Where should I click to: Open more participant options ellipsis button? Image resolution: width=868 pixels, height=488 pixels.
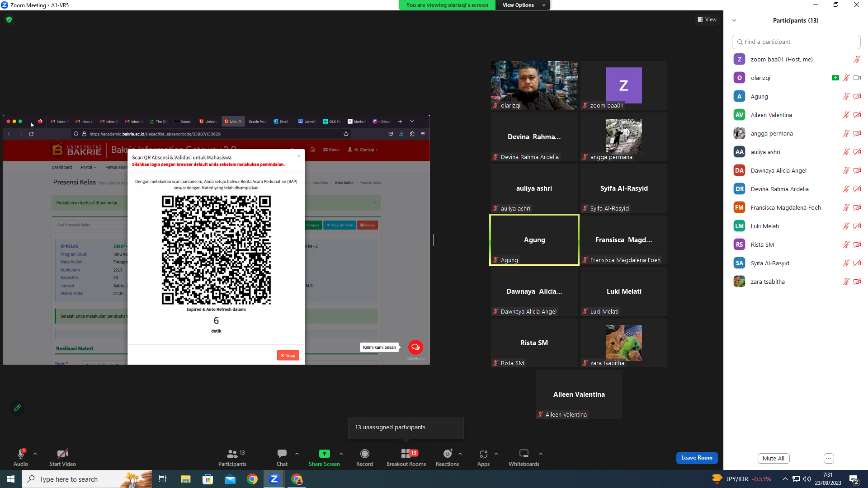click(829, 458)
